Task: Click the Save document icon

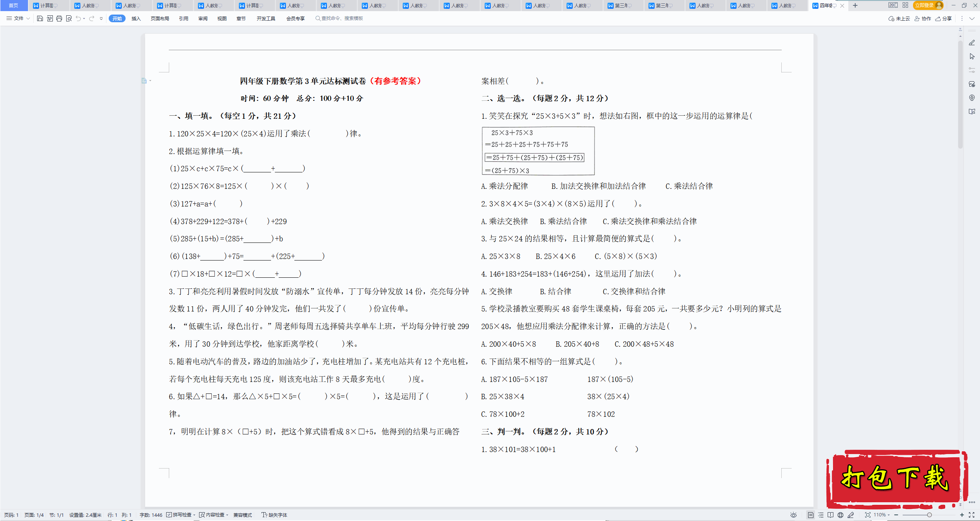Action: (40, 18)
